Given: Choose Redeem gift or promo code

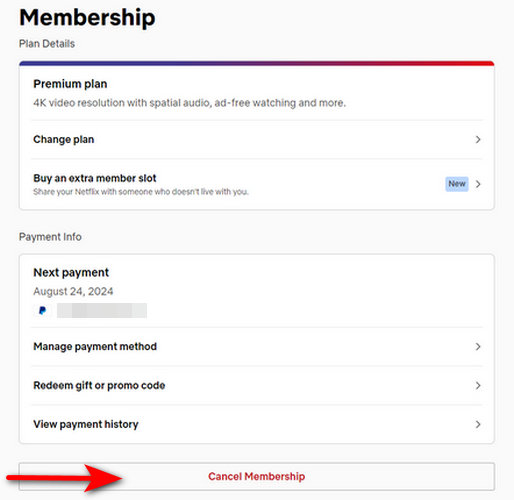Looking at the screenshot, I should click(257, 386).
